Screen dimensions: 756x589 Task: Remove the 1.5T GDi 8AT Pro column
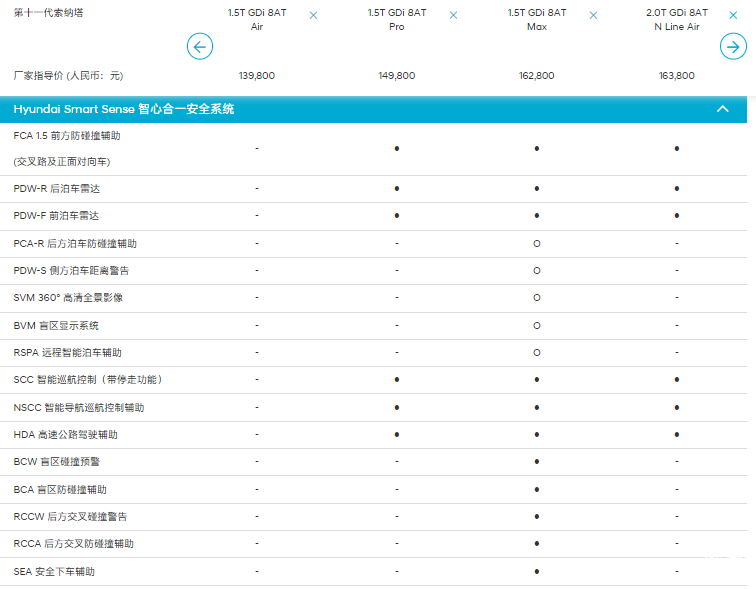tap(454, 16)
